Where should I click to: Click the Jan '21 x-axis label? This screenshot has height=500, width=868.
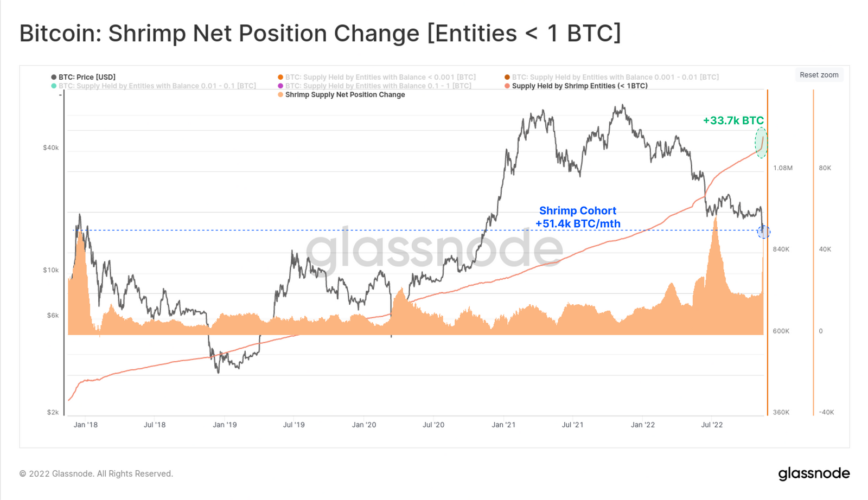coord(503,425)
